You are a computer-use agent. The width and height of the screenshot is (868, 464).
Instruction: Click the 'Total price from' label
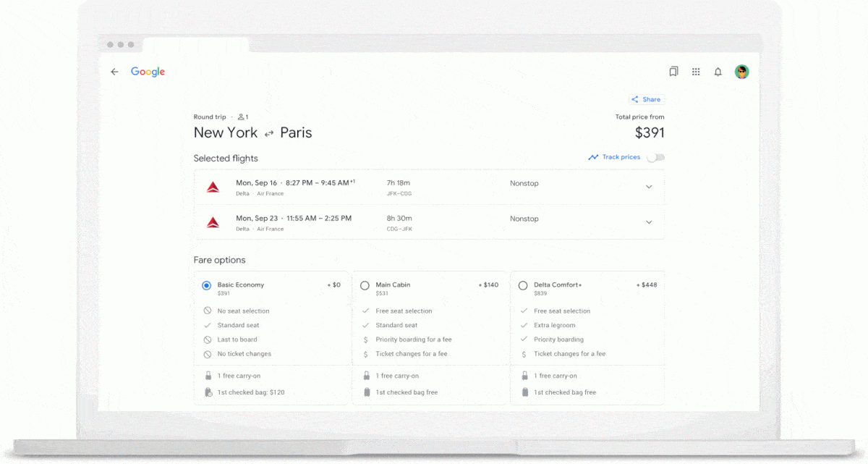pos(639,117)
